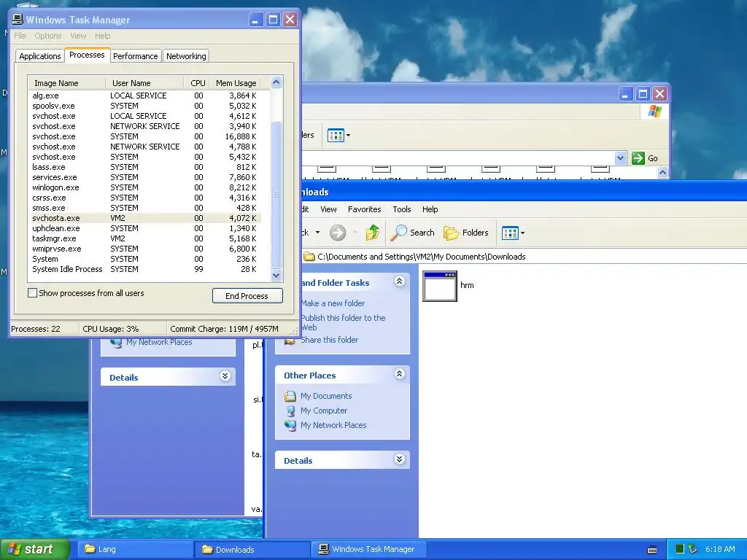Select the spoolsv.exe process row
Viewport: 747px width, 560px height.
click(145, 106)
